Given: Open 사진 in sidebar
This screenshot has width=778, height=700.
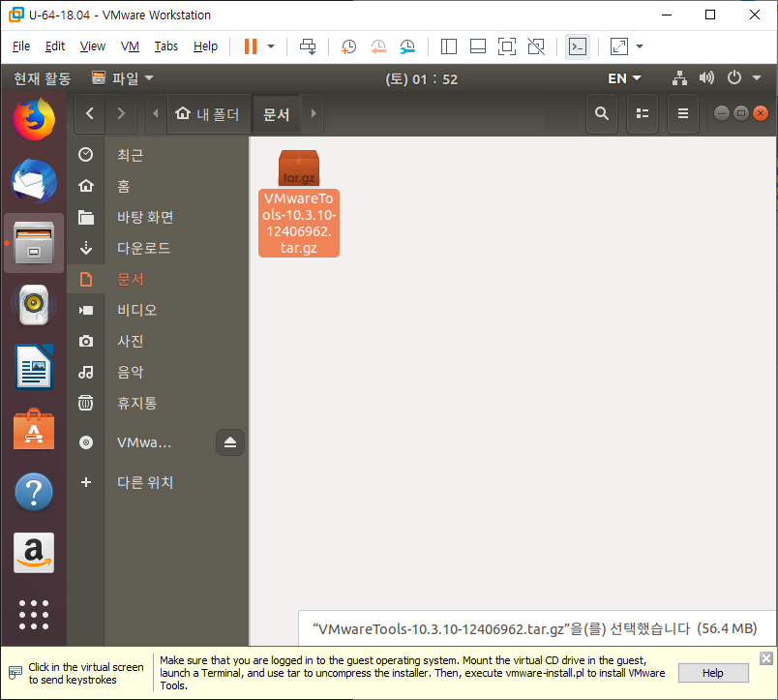Looking at the screenshot, I should [x=158, y=341].
